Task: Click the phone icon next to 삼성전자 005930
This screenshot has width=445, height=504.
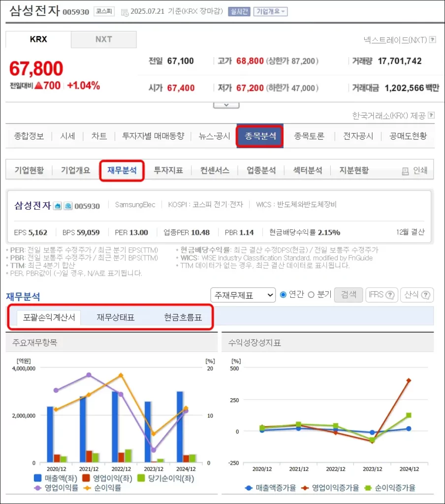Action: click(68, 206)
